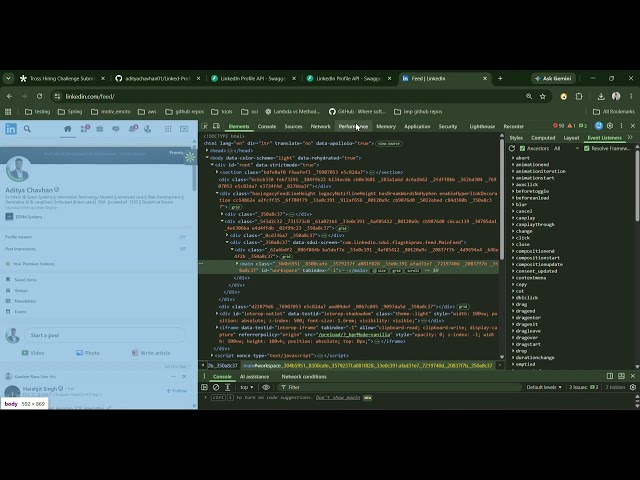Open LinkedIn Jobs briefcase icon
The width and height of the screenshot is (640, 480).
(100, 129)
